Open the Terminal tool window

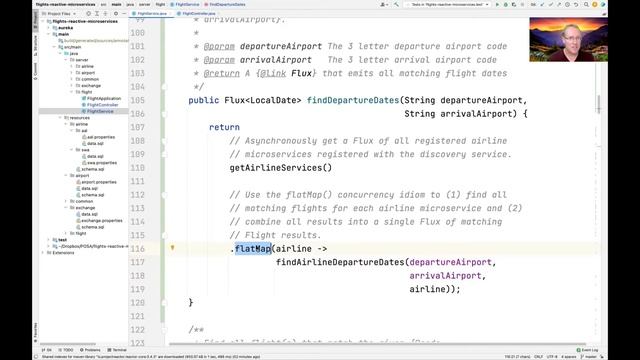tap(117, 350)
